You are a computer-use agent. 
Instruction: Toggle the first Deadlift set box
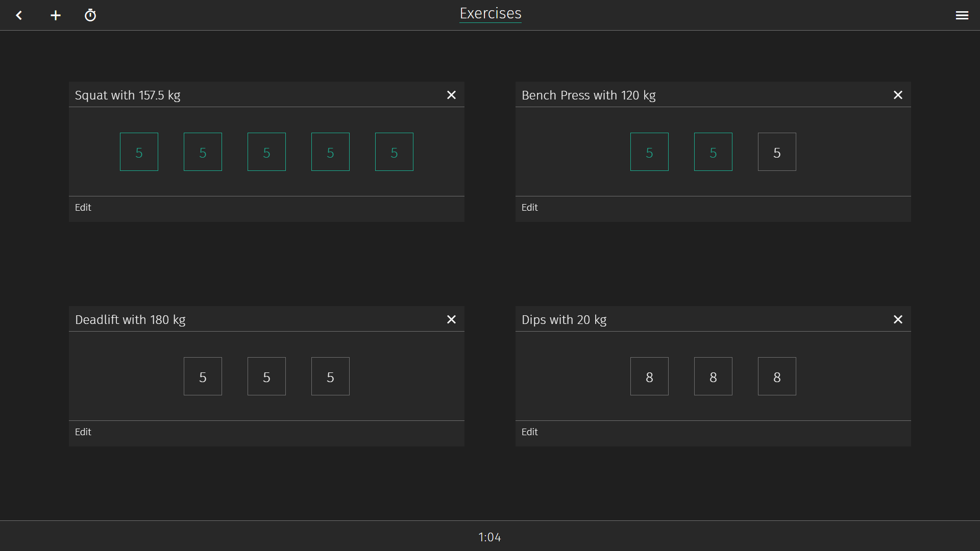pos(203,377)
